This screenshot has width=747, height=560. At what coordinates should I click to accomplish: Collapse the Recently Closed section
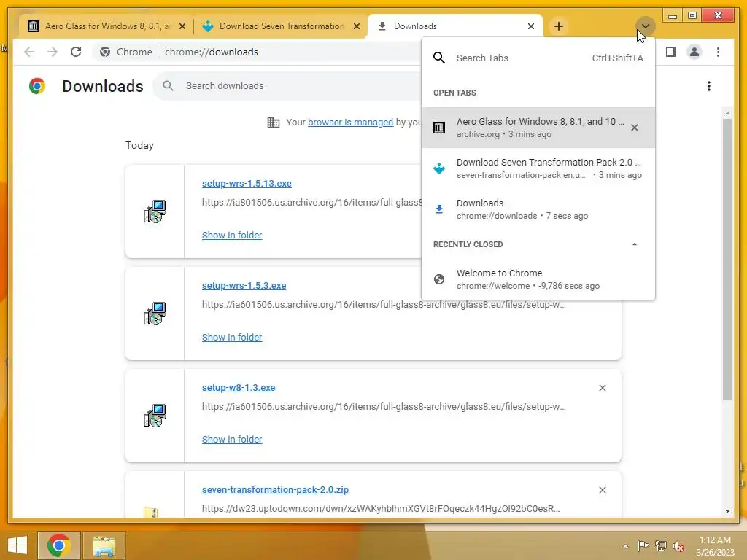[x=635, y=244]
